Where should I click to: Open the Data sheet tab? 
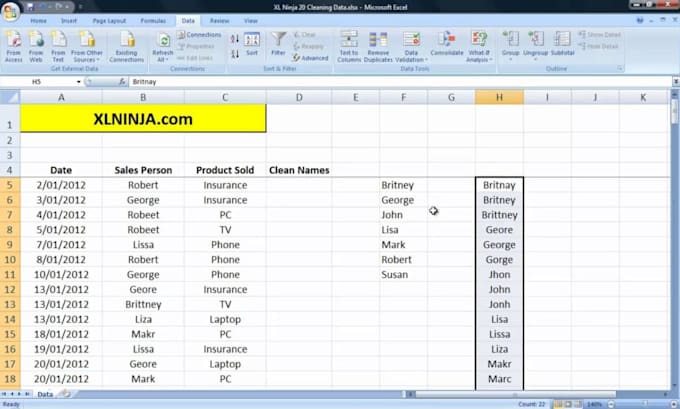click(45, 394)
